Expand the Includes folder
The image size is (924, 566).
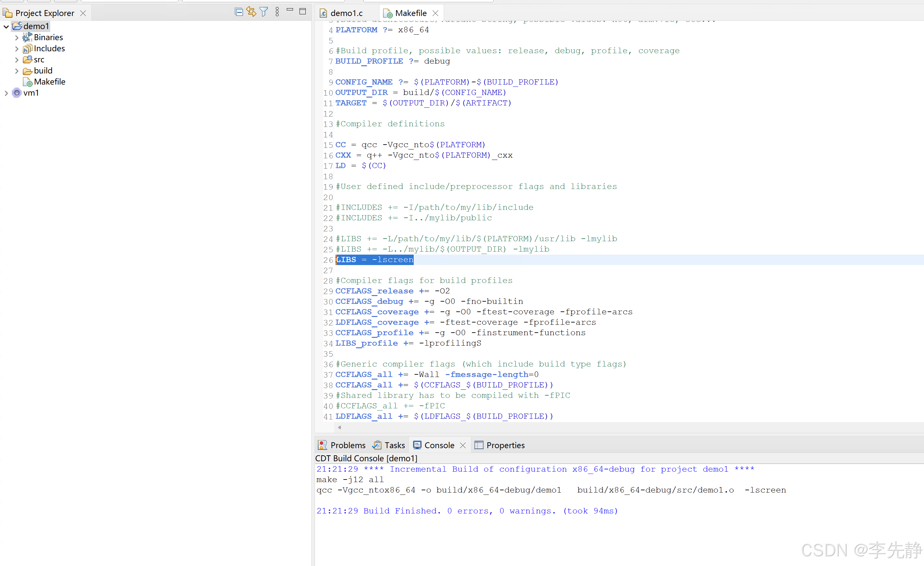click(x=17, y=49)
